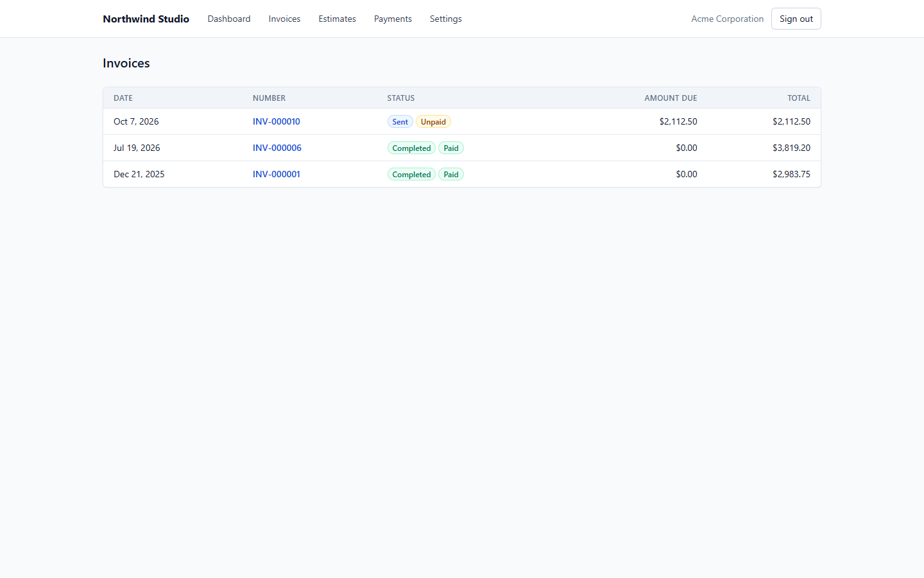Click amount due $0.00 for INV-000006

pos(687,148)
